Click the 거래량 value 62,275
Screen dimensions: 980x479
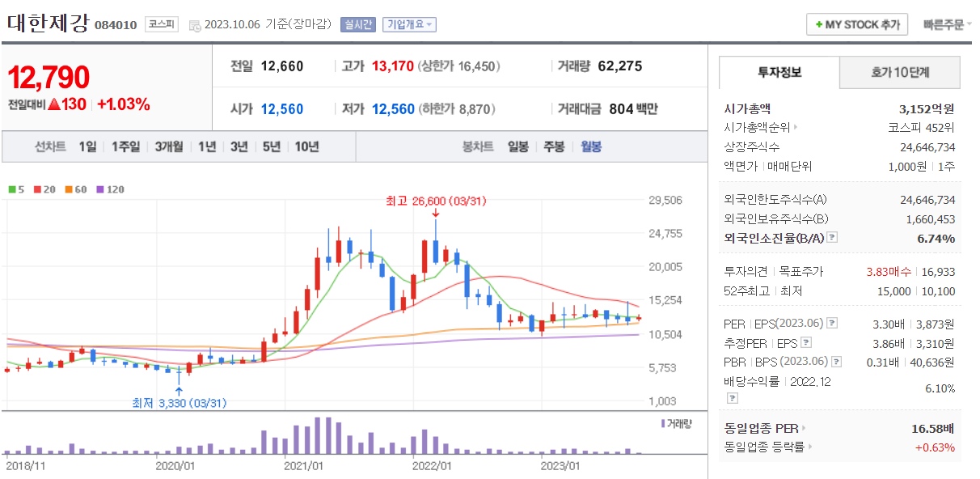620,66
